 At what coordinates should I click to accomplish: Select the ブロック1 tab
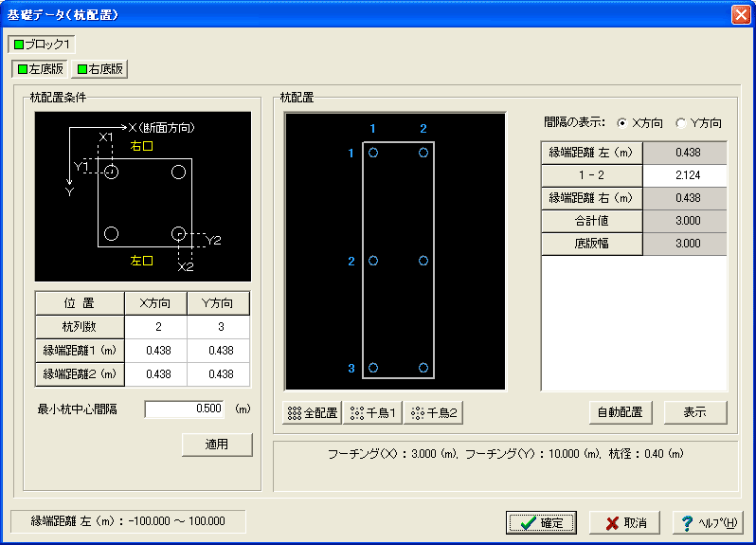coord(42,45)
